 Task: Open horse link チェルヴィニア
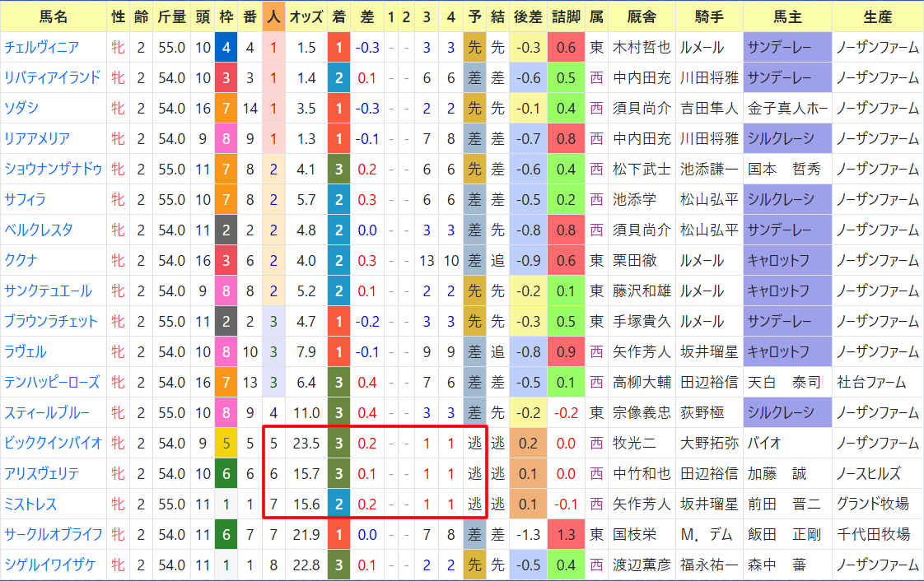(x=42, y=48)
